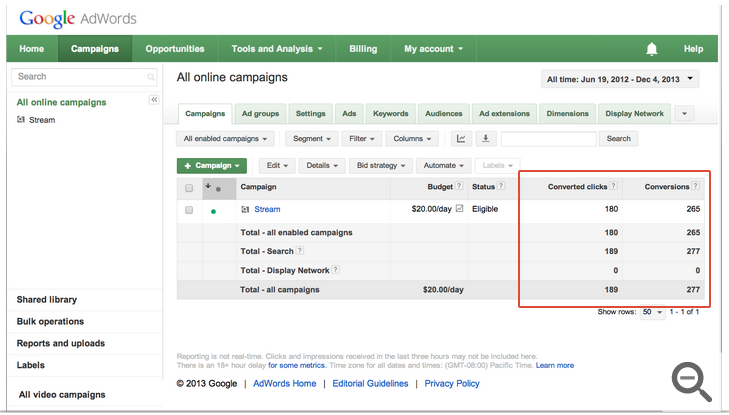Click the table Search button
The height and width of the screenshot is (415, 729).
pos(618,138)
